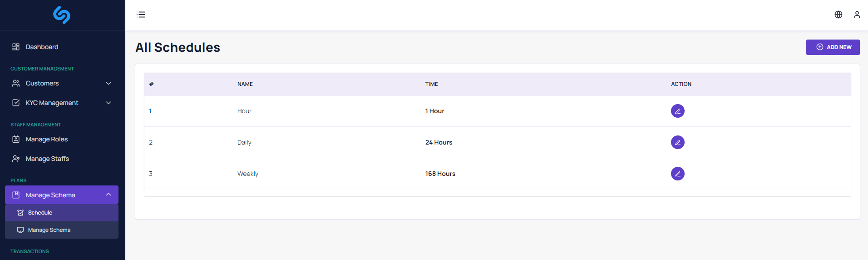Click the Dashboard grid icon
The image size is (868, 260).
pos(16,47)
